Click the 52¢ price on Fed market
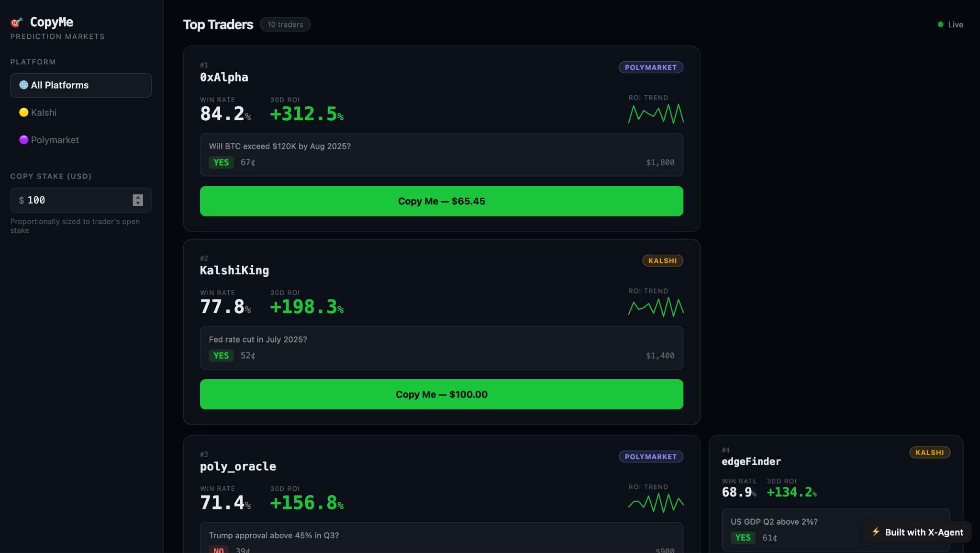The image size is (980, 553). tap(248, 356)
